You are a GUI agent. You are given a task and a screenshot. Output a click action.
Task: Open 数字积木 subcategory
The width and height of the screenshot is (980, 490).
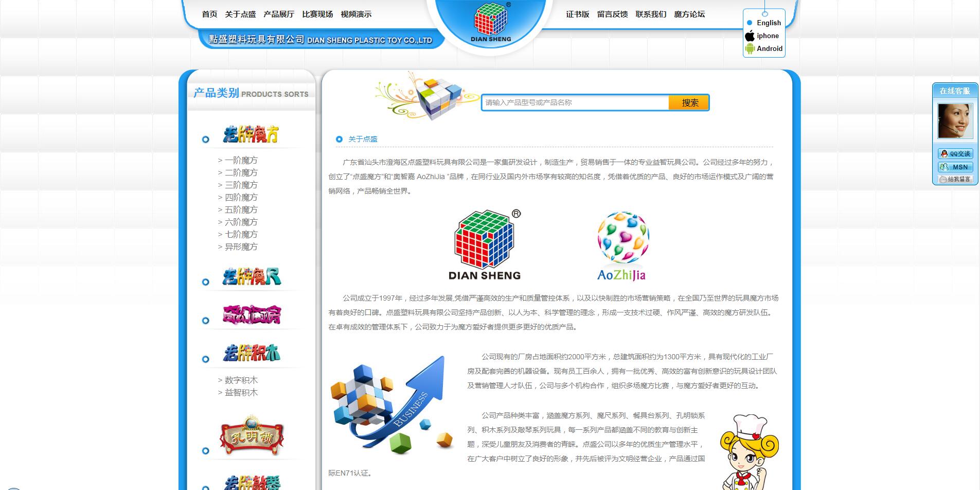pos(241,380)
